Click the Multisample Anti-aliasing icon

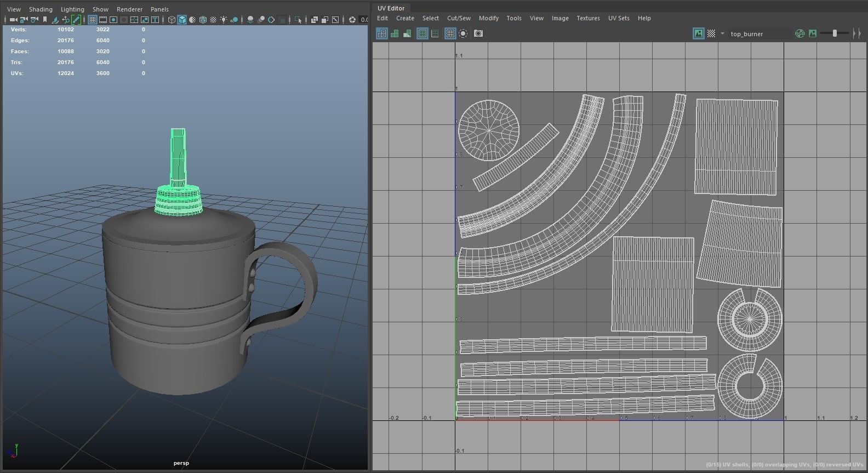click(271, 20)
